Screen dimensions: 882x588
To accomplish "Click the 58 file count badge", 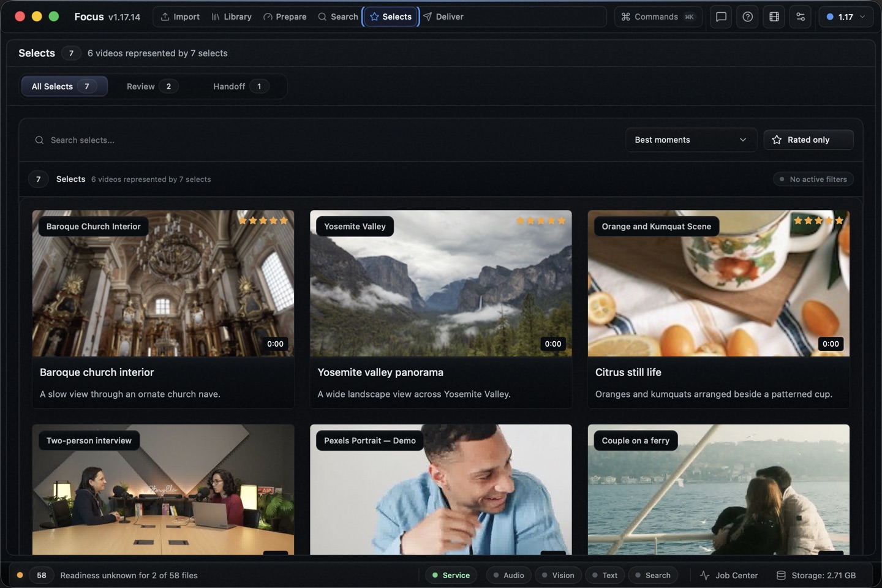I will [42, 575].
